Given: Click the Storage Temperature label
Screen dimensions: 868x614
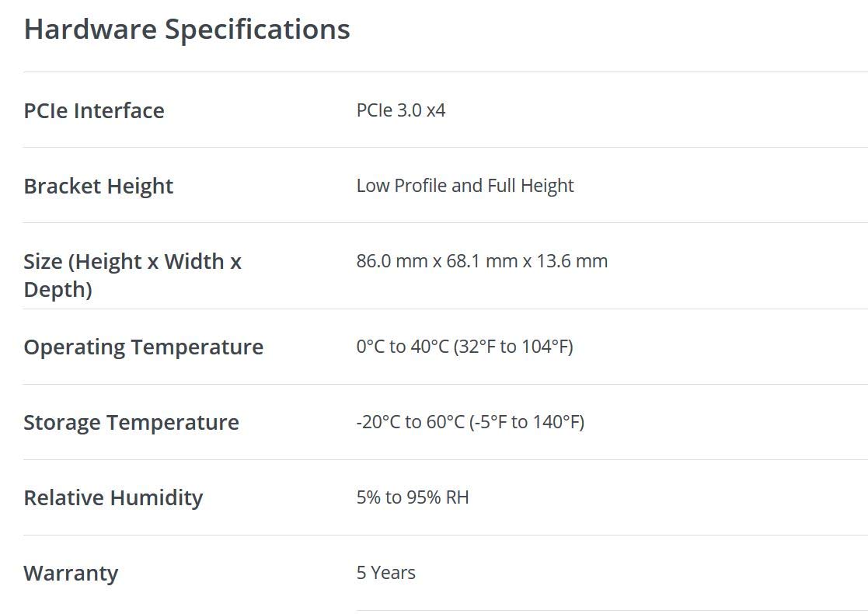Looking at the screenshot, I should (x=131, y=422).
